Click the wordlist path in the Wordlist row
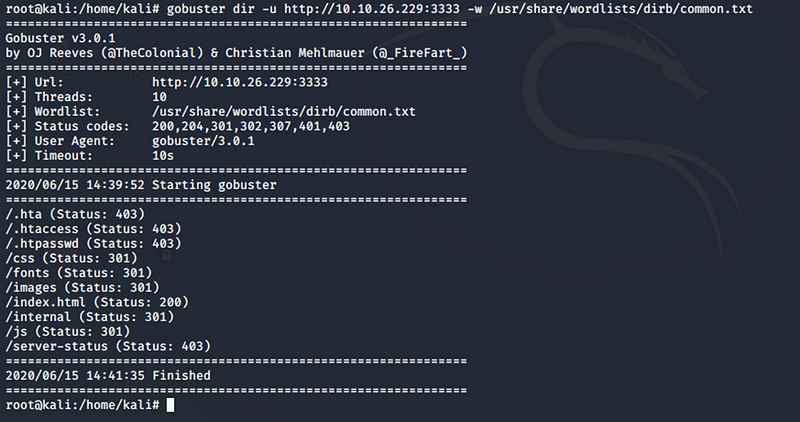Screen dimensions: 800x422 click(284, 112)
